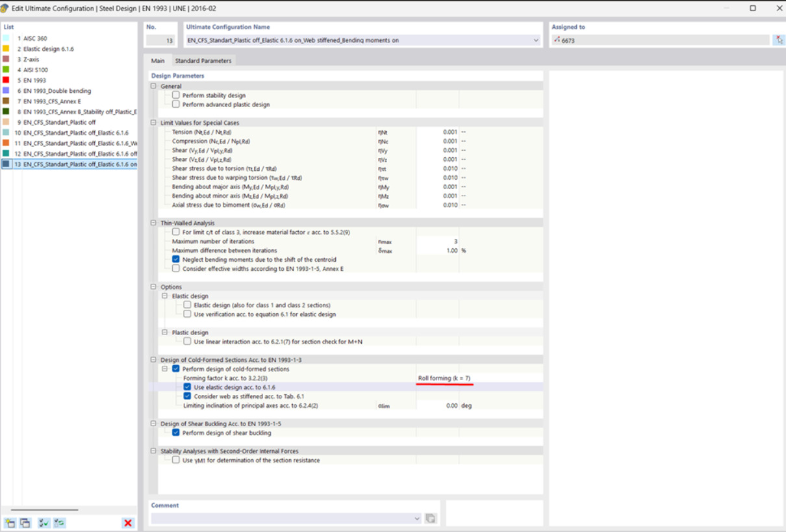
Task: Click the duplicate configuration icon
Action: coord(25,523)
